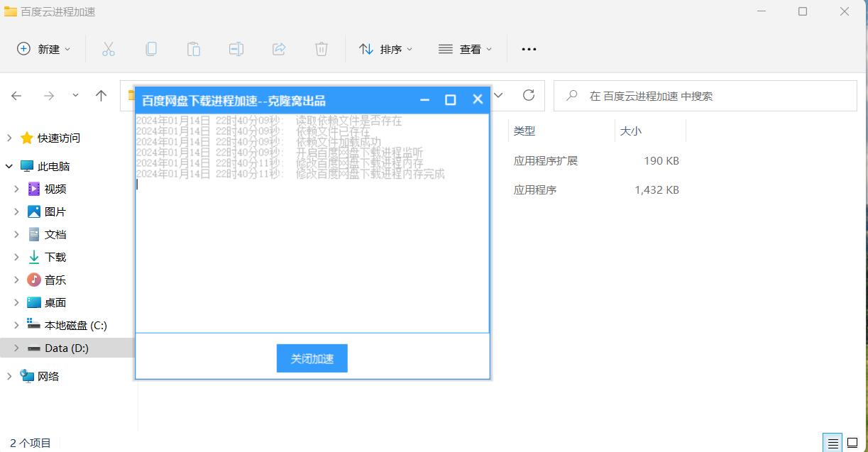Click 190 KB size value
Screen dimensions: 868x452
(661, 161)
